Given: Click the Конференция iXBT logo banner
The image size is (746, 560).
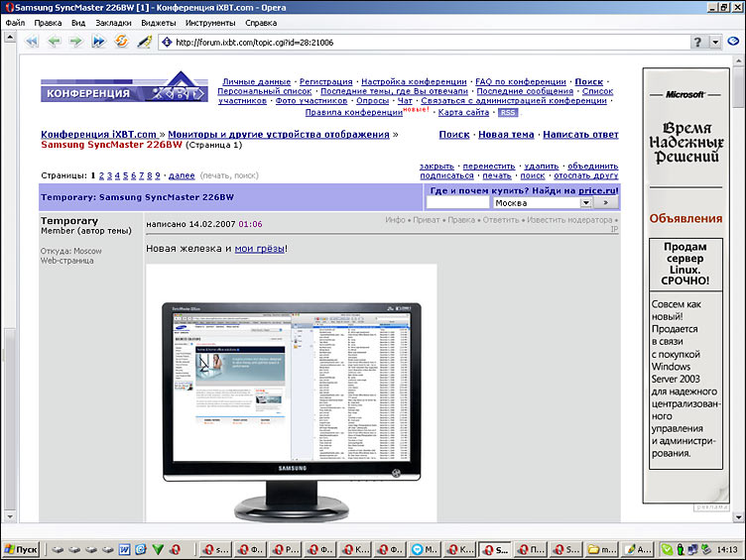Looking at the screenshot, I should (x=125, y=87).
